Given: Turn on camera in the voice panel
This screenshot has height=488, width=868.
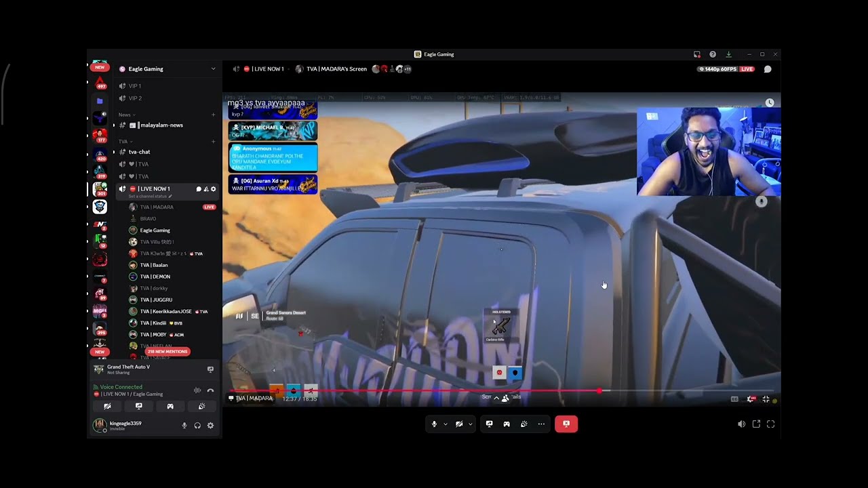Looking at the screenshot, I should point(107,407).
